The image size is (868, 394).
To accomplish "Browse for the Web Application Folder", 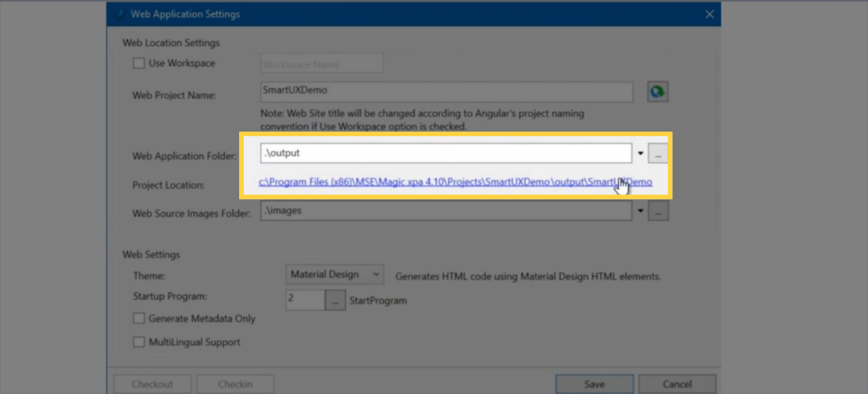I will click(x=658, y=154).
